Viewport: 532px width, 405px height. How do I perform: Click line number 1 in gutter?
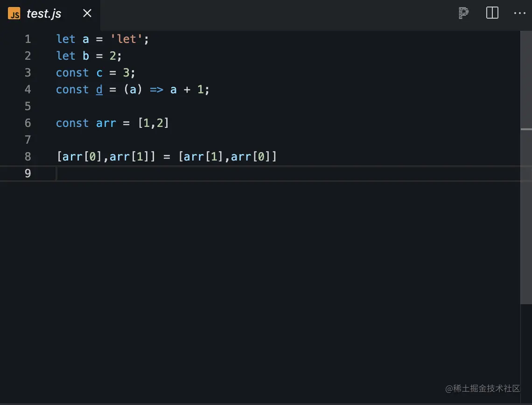(28, 39)
